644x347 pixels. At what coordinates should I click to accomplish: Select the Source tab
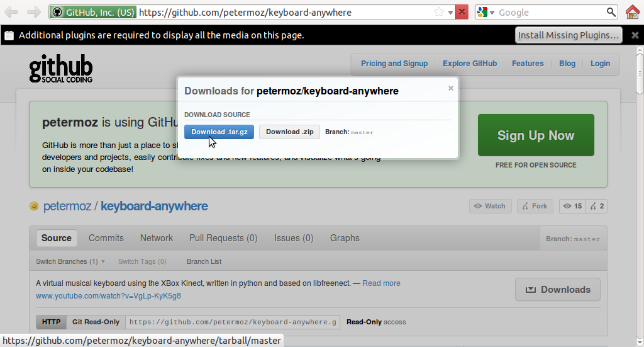click(x=56, y=238)
